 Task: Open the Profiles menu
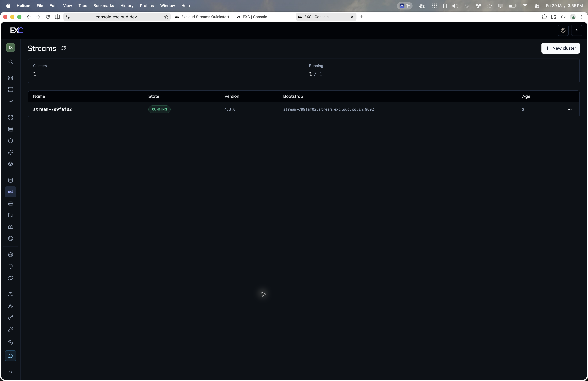point(147,5)
